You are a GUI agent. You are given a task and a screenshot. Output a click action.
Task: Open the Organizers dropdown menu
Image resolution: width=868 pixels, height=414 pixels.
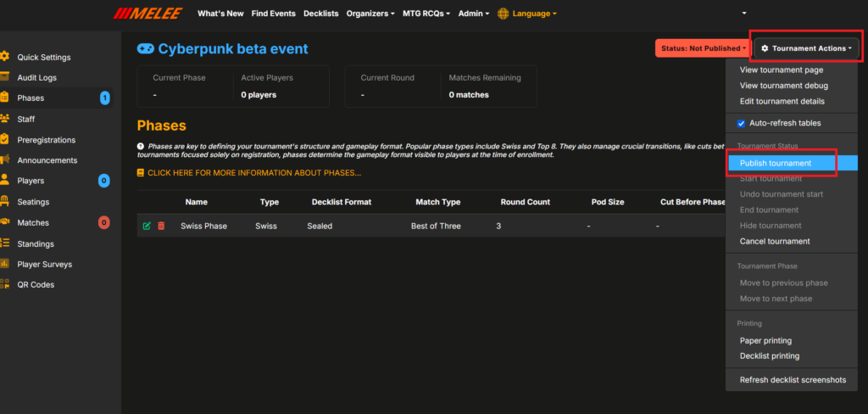[x=370, y=14]
